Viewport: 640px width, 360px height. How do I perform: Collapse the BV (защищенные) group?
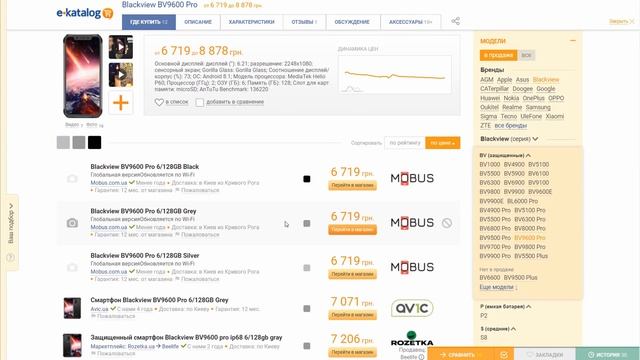[x=505, y=156]
